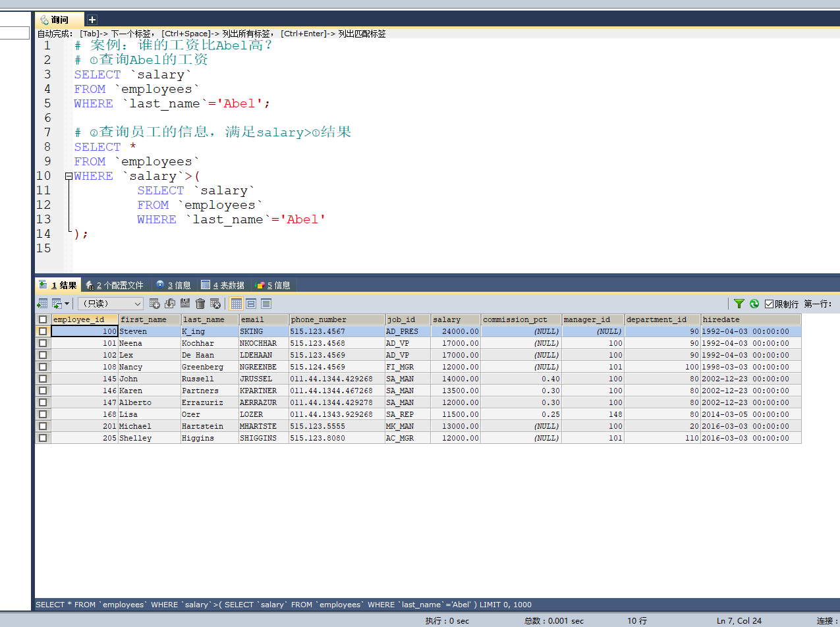Image resolution: width=840 pixels, height=627 pixels.
Task: Click the employee_id column header
Action: (84, 319)
